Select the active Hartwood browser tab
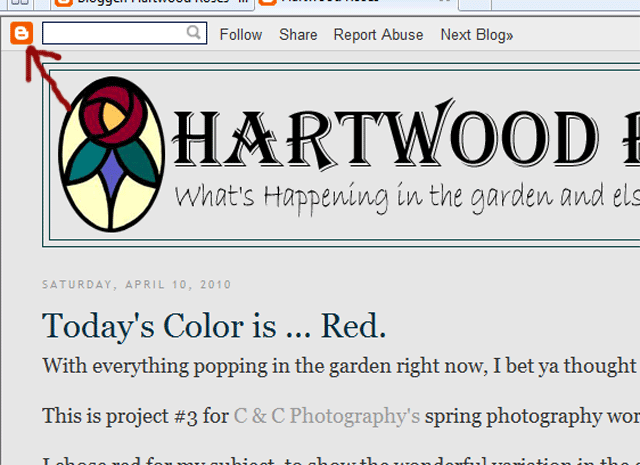 [x=358, y=3]
